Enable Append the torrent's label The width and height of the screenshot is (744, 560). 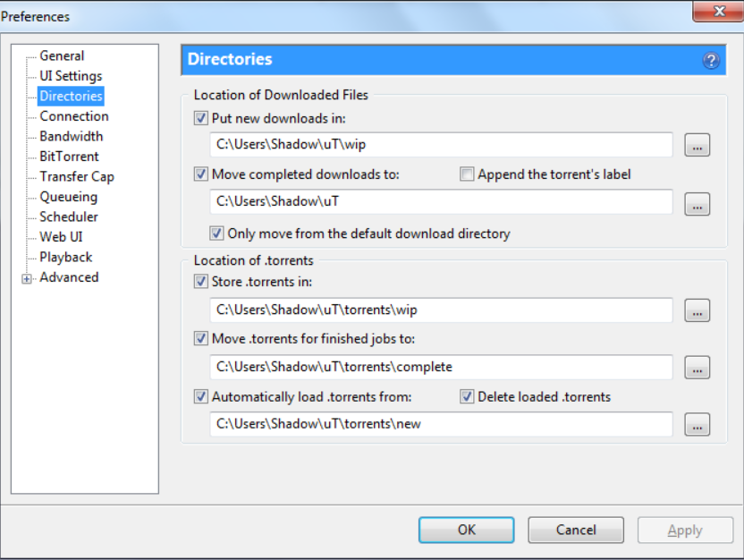click(466, 174)
